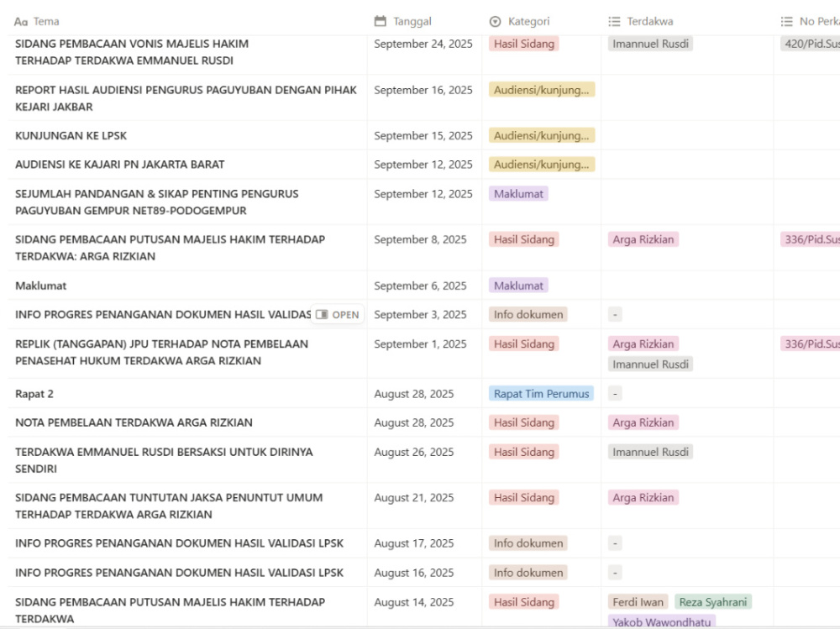Screen dimensions: 840x629
Task: Click Imannuel Rusdi tag in September 1 row
Action: [x=650, y=364]
